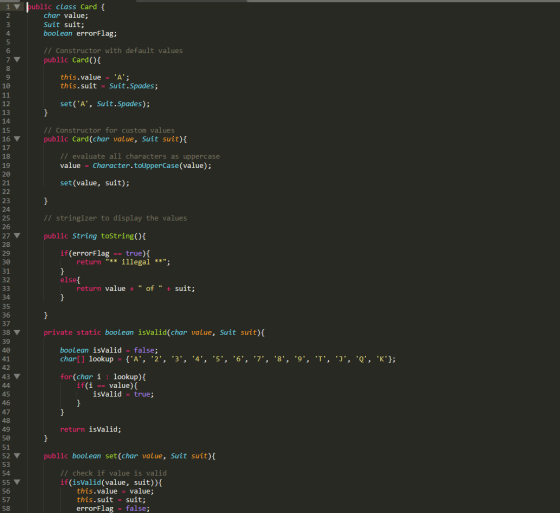Collapse the Card class fold arrow on line 1
The image size is (560, 513).
pyautogui.click(x=17, y=6)
